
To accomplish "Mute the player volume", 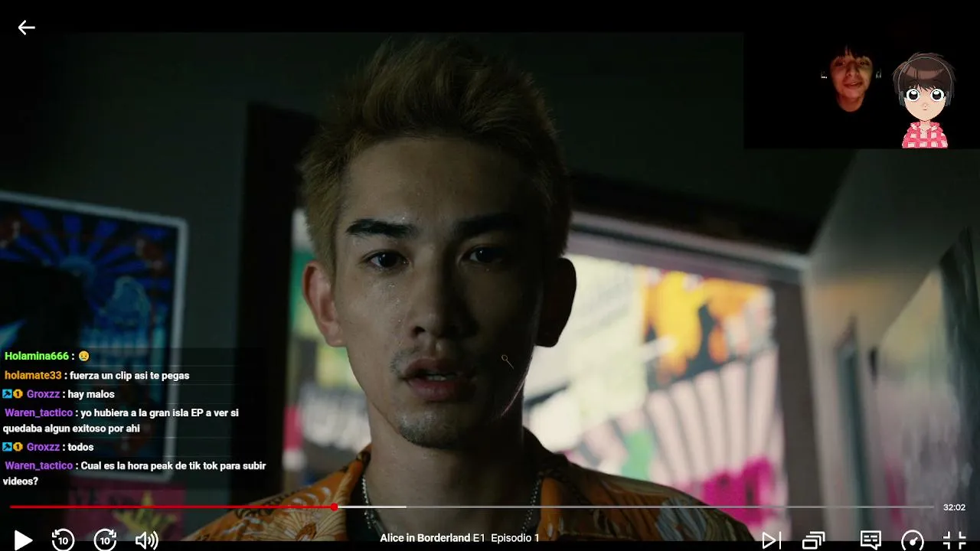I will [x=146, y=540].
